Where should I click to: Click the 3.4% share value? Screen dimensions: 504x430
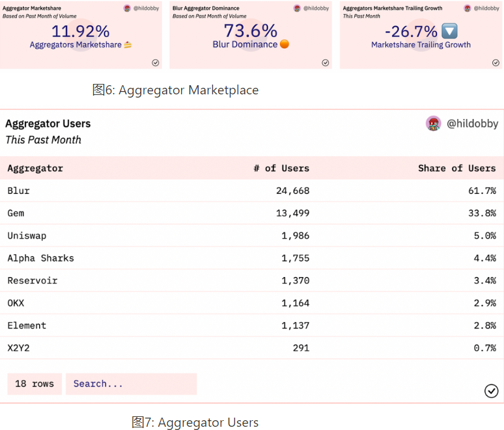pos(485,280)
